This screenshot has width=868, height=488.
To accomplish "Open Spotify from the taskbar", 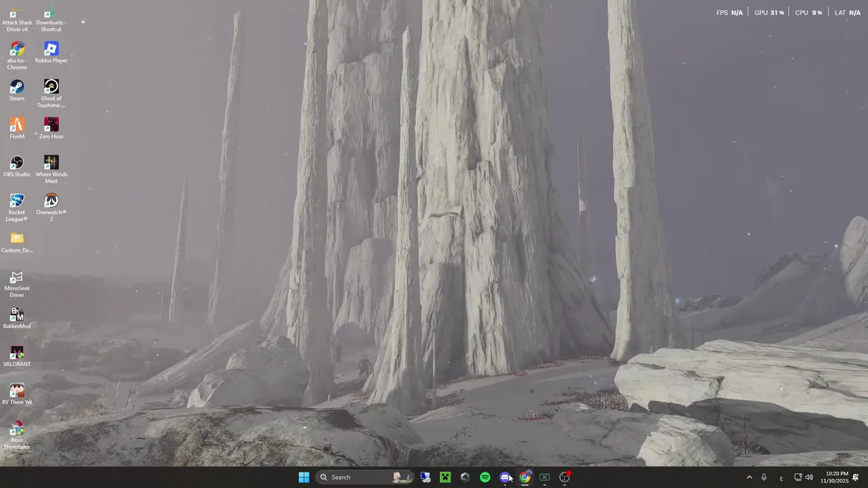I will coord(485,477).
